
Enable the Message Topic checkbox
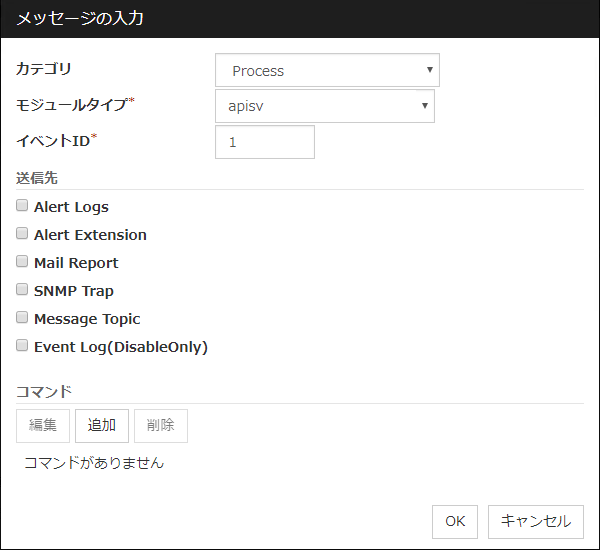[22, 318]
